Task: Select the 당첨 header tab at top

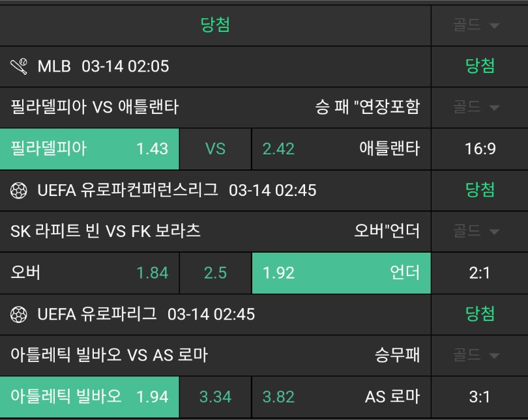Action: (x=215, y=25)
